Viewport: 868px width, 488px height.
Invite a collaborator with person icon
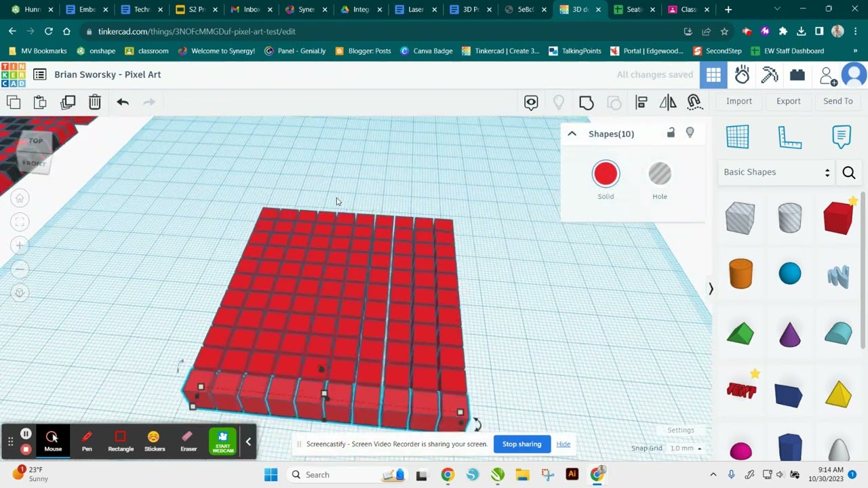[x=827, y=76]
